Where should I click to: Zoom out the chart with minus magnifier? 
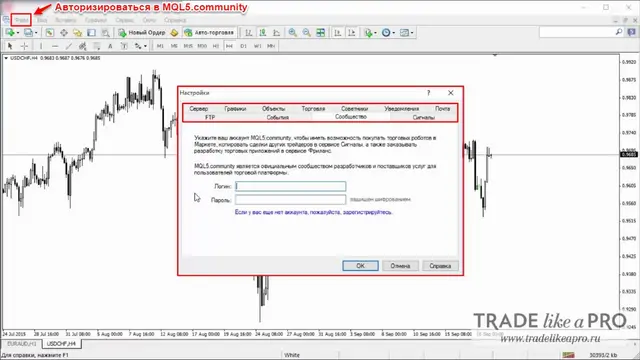[x=307, y=33]
